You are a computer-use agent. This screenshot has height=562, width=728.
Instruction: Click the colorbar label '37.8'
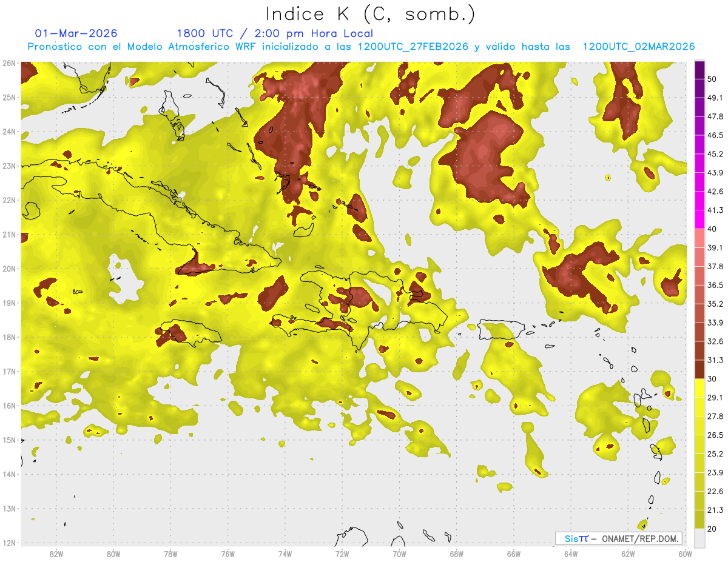[715, 267]
